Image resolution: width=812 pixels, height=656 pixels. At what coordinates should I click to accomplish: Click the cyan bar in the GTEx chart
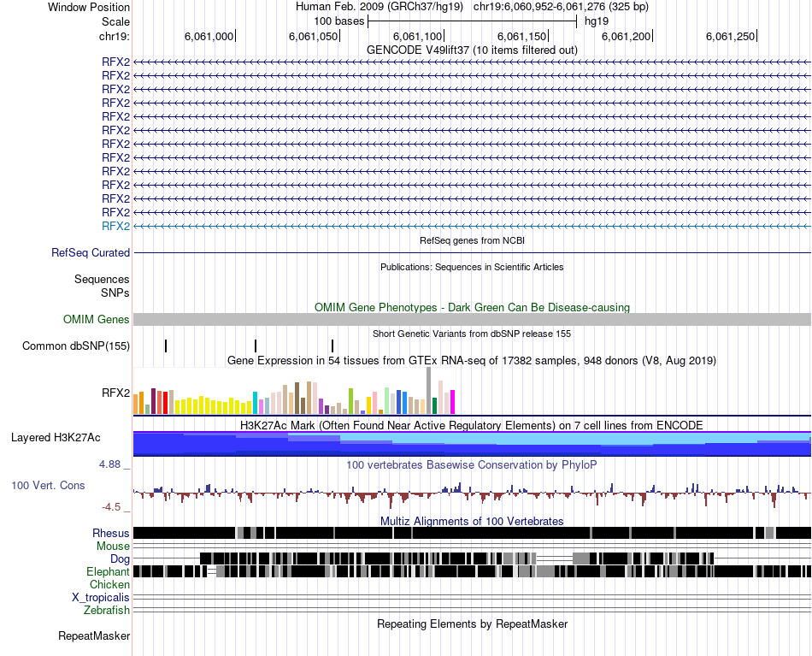256,403
